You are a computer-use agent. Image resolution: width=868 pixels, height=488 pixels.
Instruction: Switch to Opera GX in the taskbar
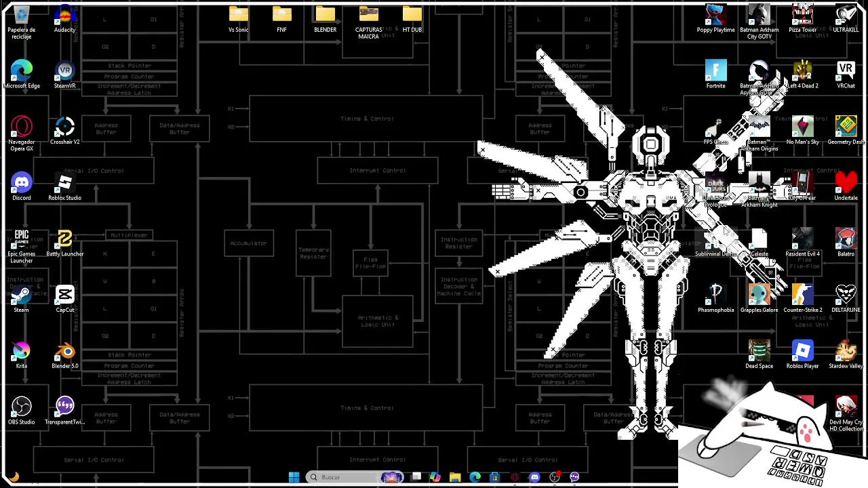515,477
